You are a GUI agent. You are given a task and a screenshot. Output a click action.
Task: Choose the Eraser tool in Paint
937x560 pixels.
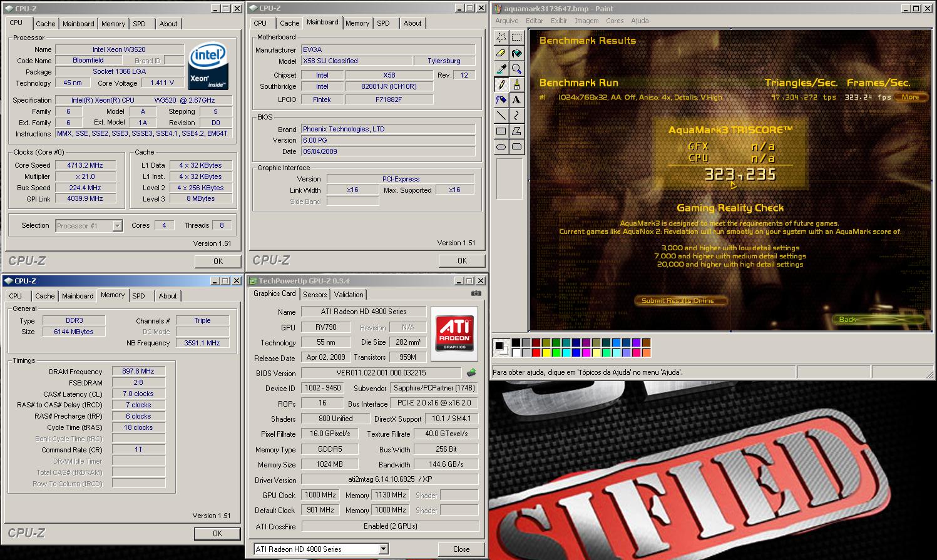[x=501, y=53]
